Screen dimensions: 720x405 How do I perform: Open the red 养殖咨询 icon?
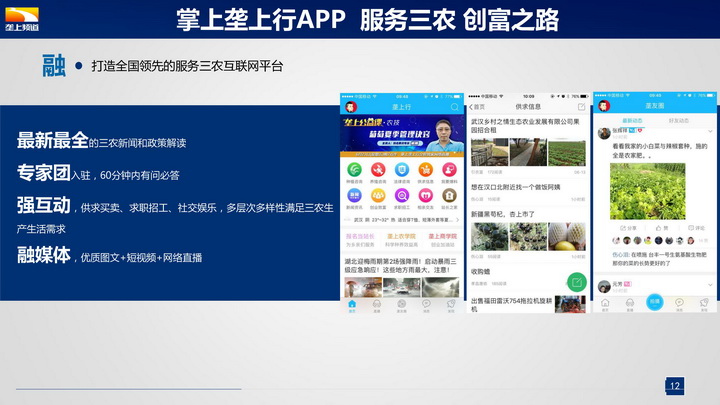pos(378,170)
